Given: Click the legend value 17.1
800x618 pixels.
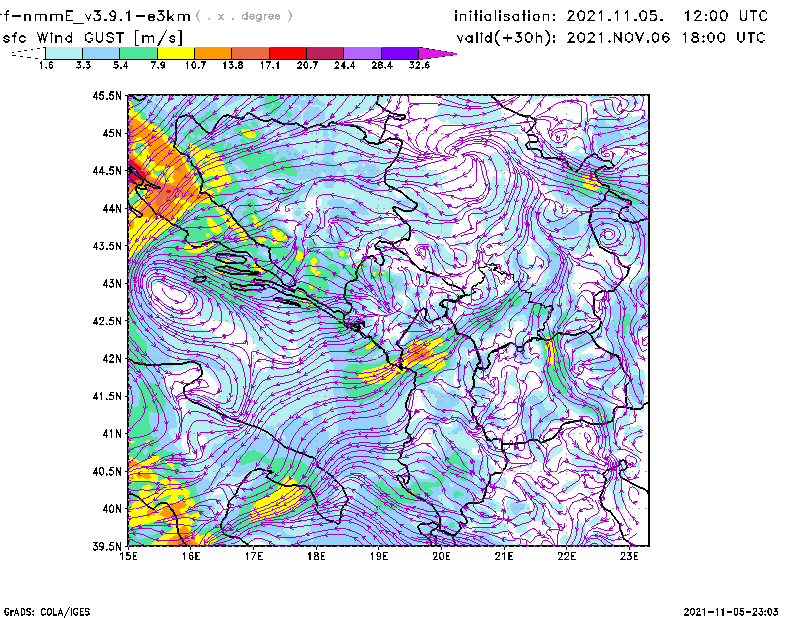Looking at the screenshot, I should 270,65.
